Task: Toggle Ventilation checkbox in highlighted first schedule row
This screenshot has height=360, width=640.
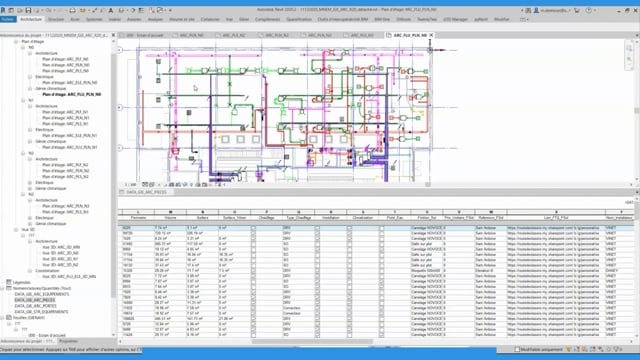Action: 318,228
